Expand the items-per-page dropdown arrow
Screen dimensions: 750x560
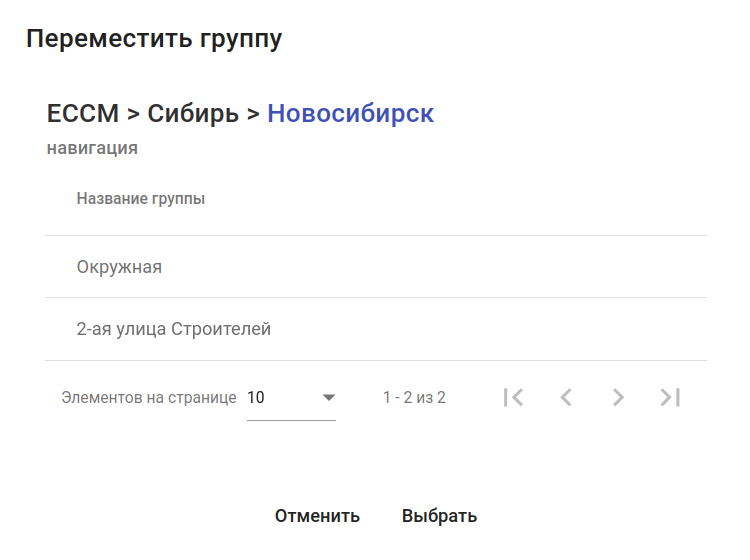328,398
